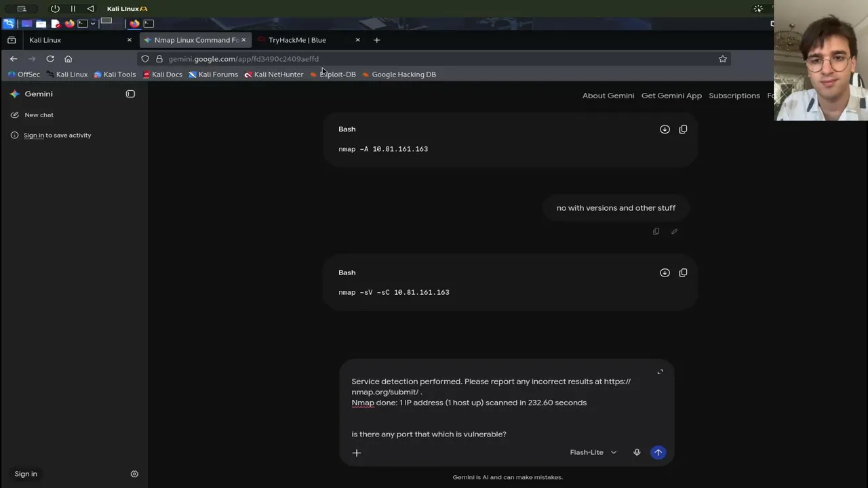Screen dimensions: 868x488
Task: Open terminal emulator launcher in Kali panel
Action: 83,23
